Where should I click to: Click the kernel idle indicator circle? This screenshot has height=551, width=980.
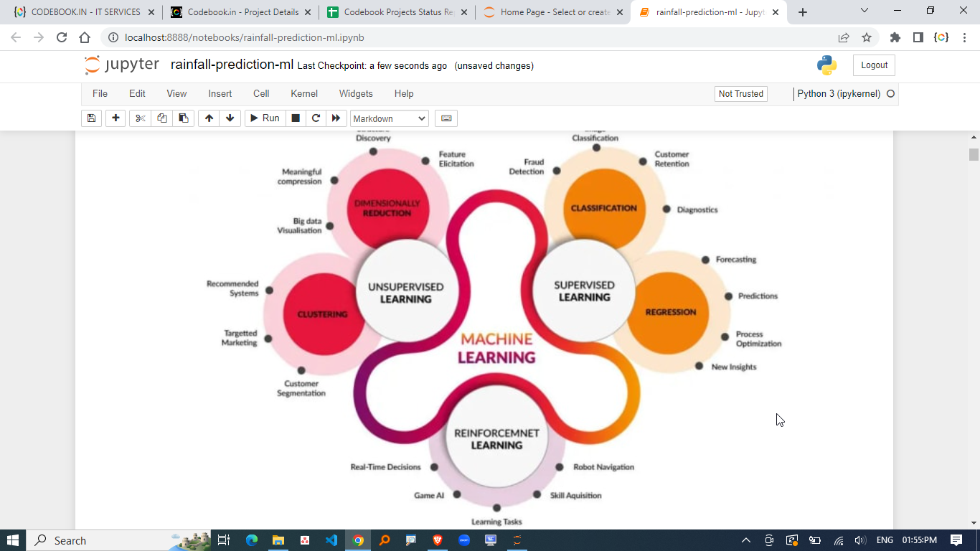(891, 94)
